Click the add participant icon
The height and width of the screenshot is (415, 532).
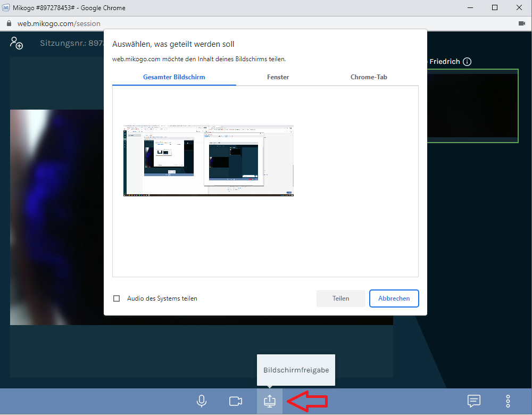16,43
